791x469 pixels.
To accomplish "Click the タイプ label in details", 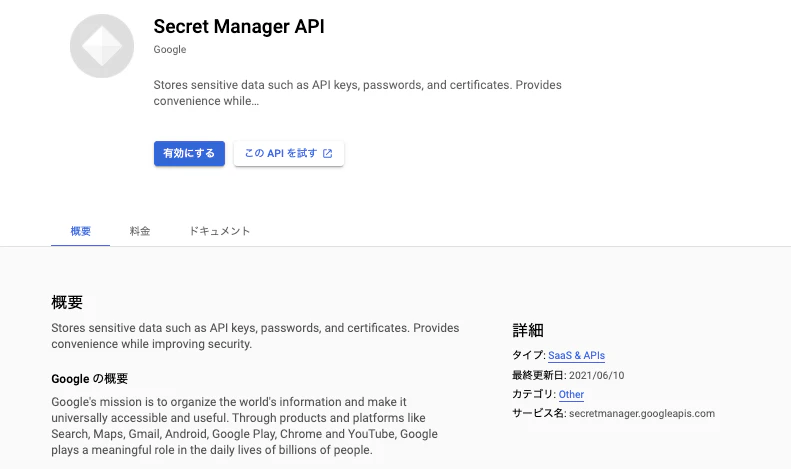I will point(528,355).
